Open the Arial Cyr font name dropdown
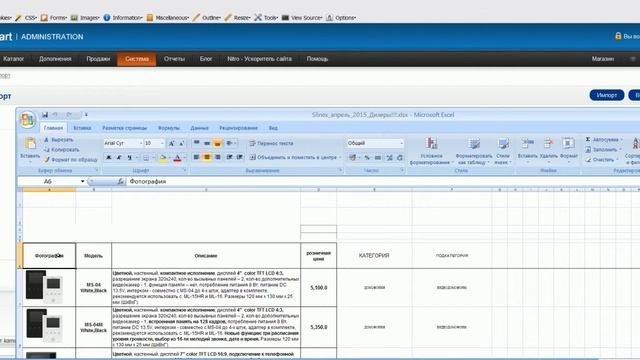 click(140, 143)
